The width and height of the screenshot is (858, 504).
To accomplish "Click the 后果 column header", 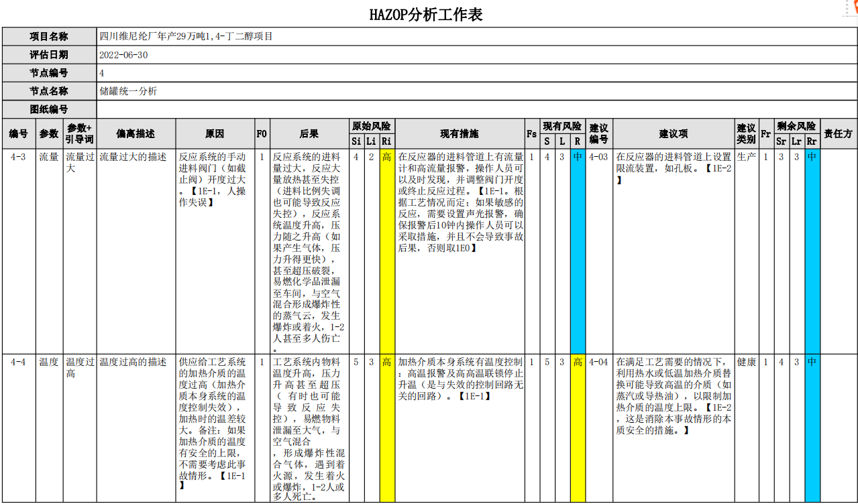I will click(x=309, y=134).
